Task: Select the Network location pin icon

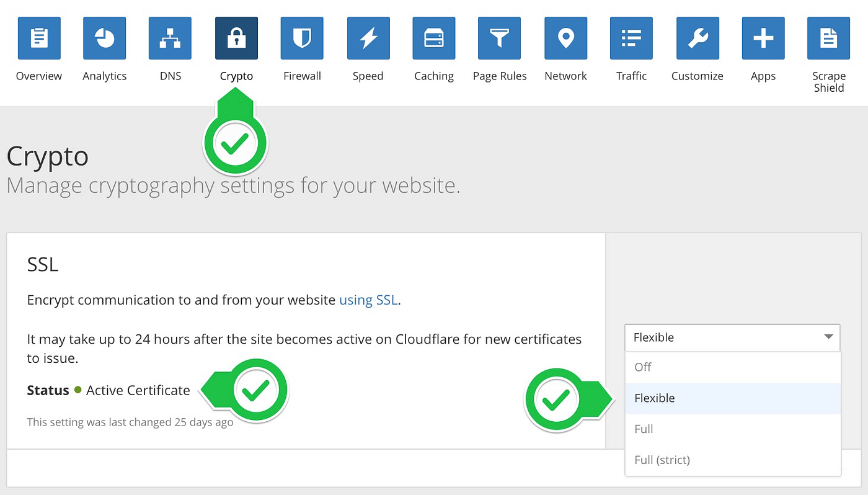Action: click(x=565, y=38)
